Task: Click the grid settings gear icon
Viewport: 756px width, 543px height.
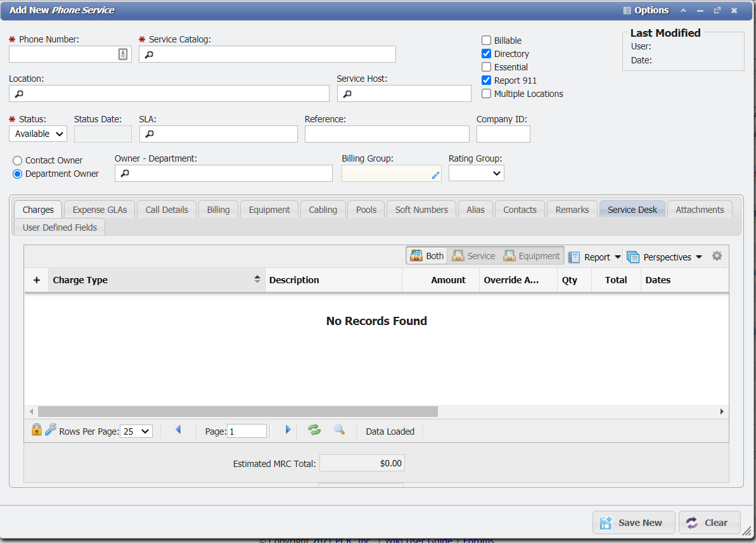Action: pyautogui.click(x=717, y=256)
